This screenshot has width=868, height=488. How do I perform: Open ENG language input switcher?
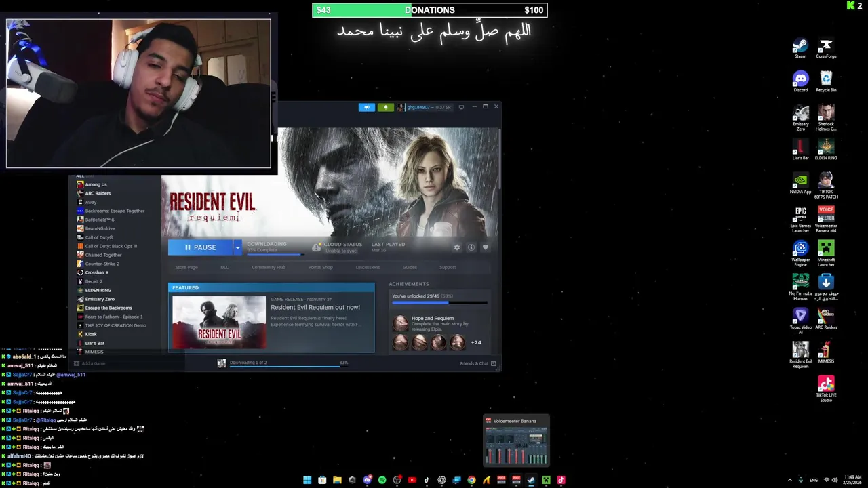[x=814, y=480]
